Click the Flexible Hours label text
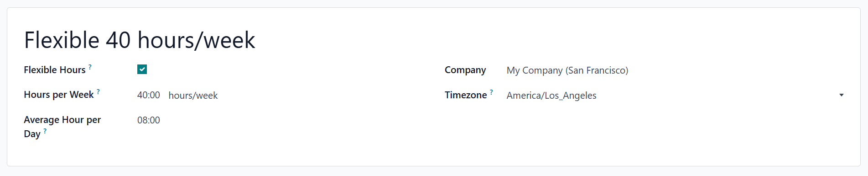The height and width of the screenshot is (176, 868). point(55,70)
